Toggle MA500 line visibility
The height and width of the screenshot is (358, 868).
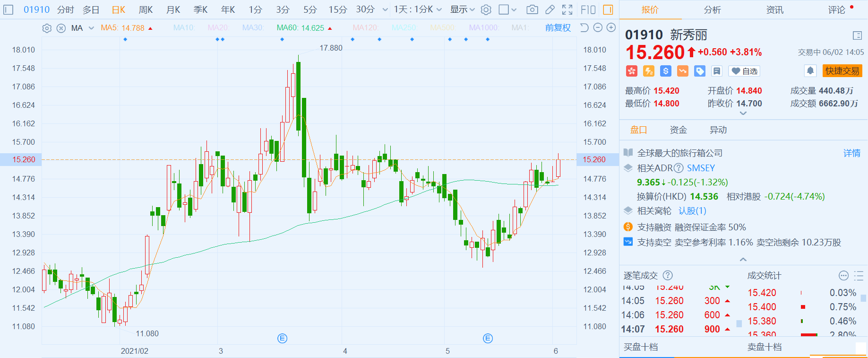click(443, 28)
